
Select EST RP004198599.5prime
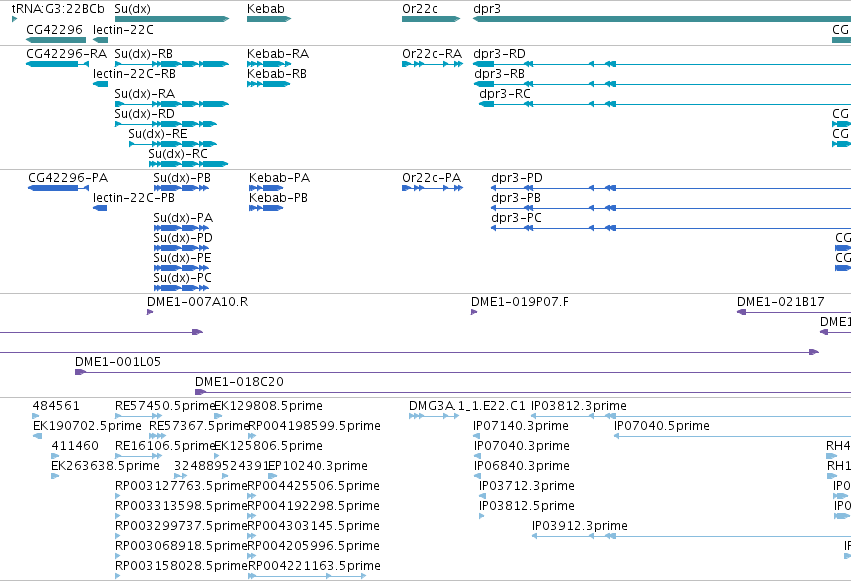pos(252,436)
